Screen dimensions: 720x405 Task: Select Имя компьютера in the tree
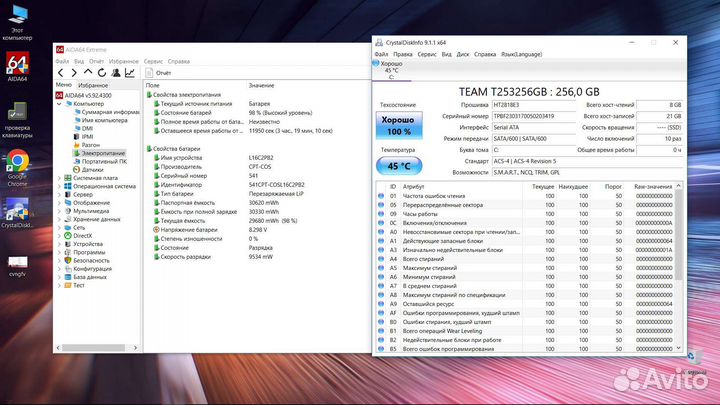tap(101, 120)
